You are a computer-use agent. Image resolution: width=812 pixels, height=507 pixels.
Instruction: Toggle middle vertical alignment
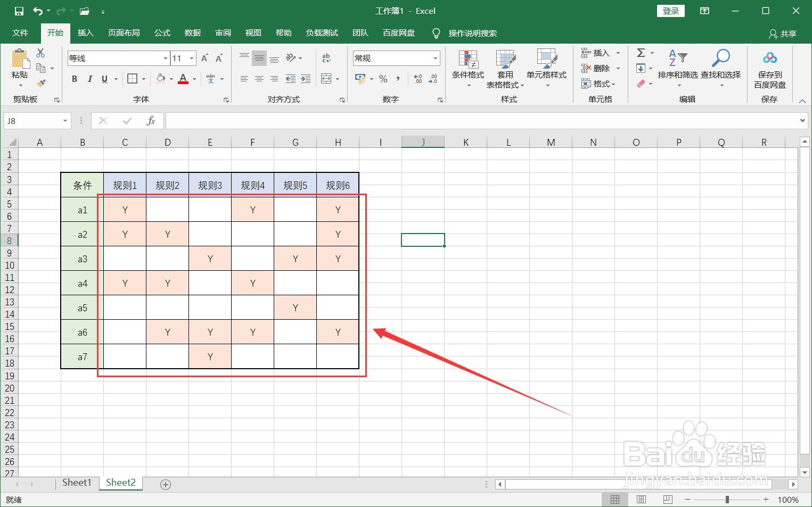tap(259, 58)
